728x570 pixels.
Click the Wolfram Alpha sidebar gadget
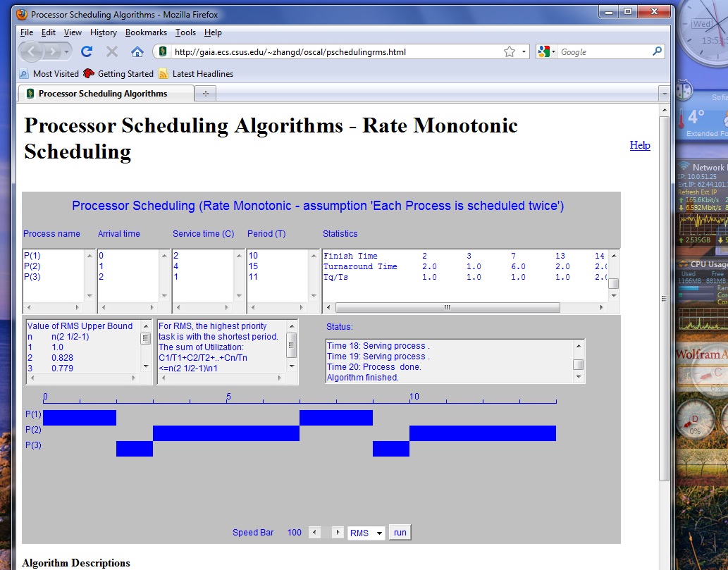pos(701,369)
